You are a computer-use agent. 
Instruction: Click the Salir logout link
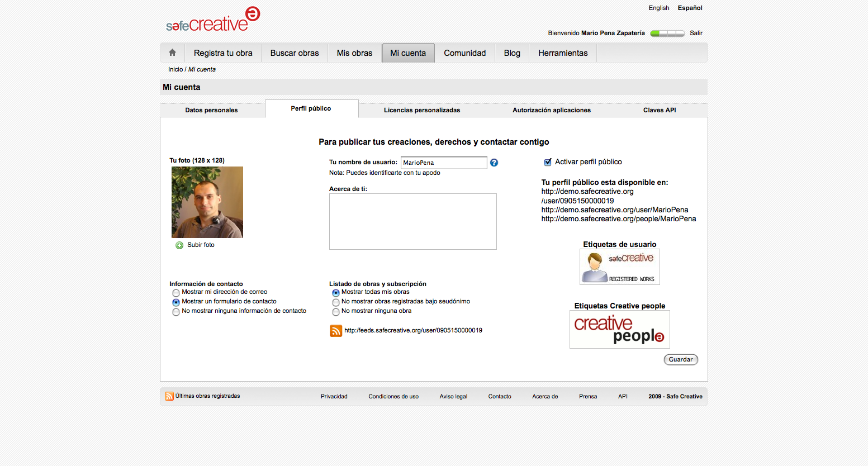tap(696, 33)
